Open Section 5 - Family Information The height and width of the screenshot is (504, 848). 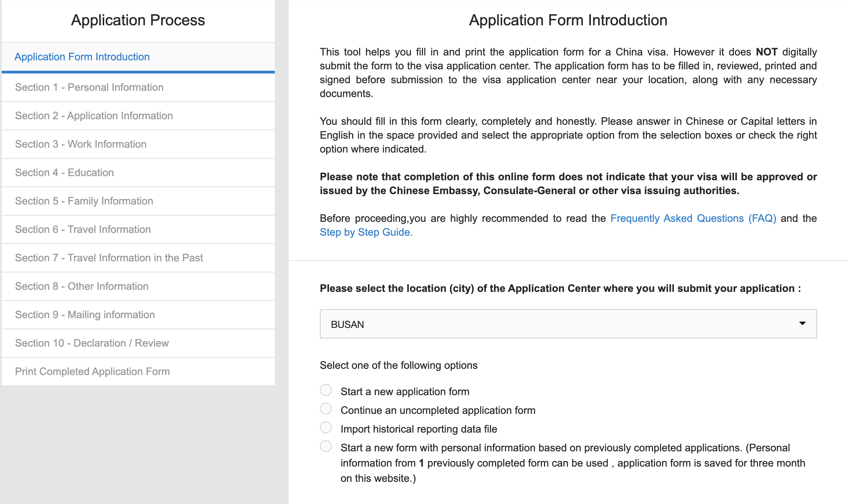84,201
